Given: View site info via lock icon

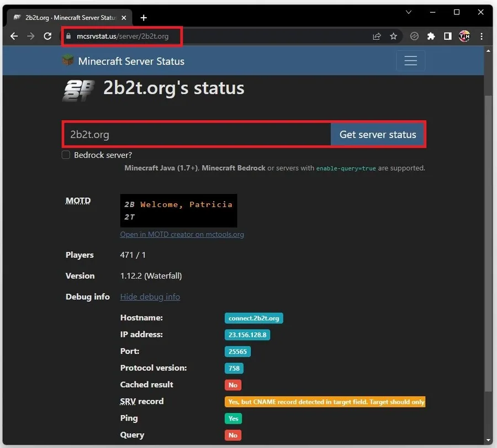Looking at the screenshot, I should (68, 36).
